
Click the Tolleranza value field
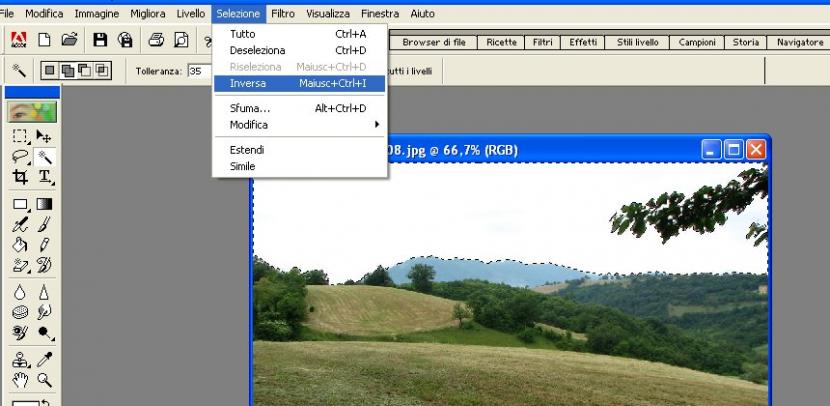[200, 71]
